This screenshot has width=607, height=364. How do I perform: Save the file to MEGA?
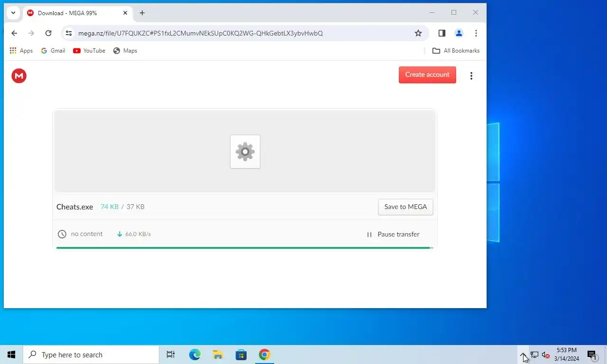[x=405, y=207]
